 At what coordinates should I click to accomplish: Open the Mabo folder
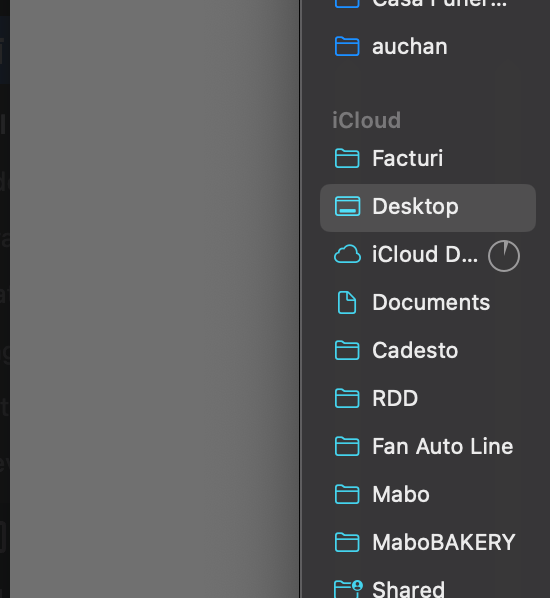[x=428, y=495]
